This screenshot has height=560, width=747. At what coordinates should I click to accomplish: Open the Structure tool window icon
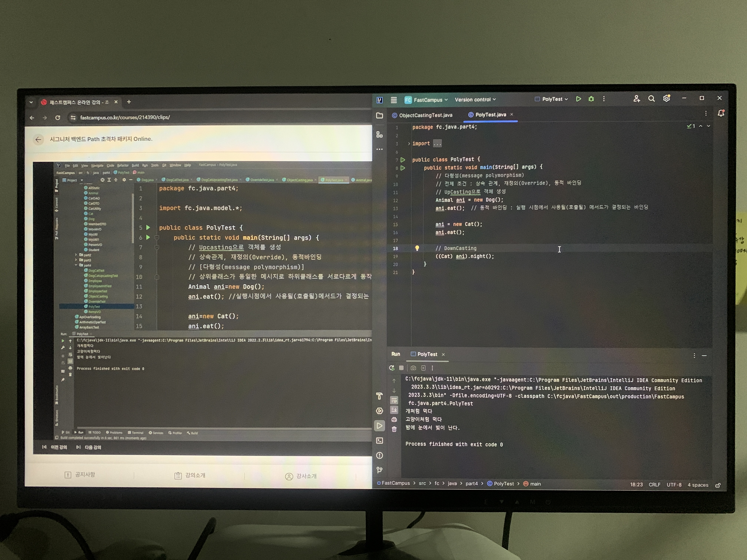click(380, 135)
